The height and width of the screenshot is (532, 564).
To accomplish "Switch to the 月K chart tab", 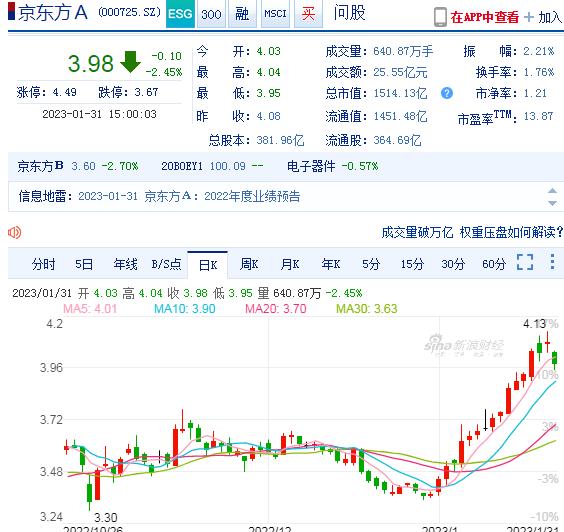I will pos(290,264).
